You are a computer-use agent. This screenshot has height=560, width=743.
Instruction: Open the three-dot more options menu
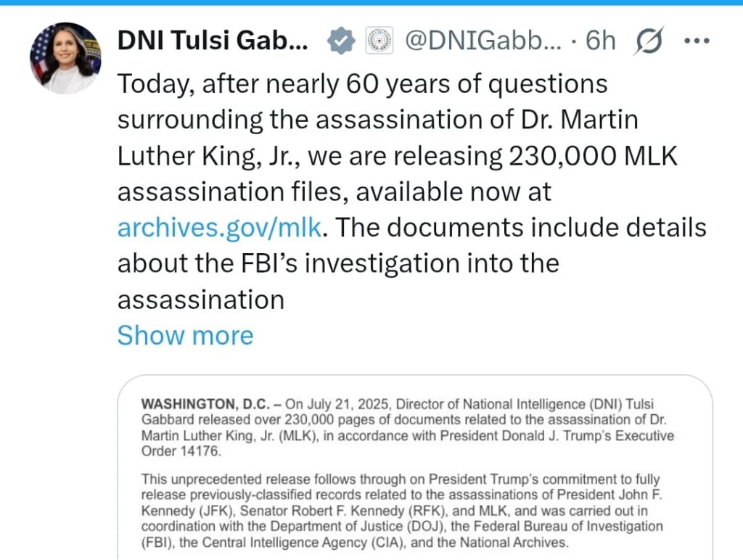[697, 41]
